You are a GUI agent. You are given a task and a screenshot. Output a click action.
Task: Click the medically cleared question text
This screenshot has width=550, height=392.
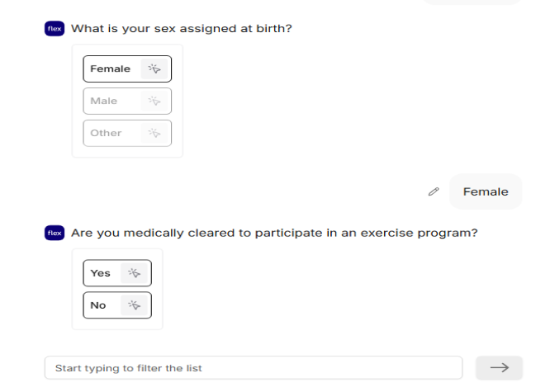tap(274, 234)
